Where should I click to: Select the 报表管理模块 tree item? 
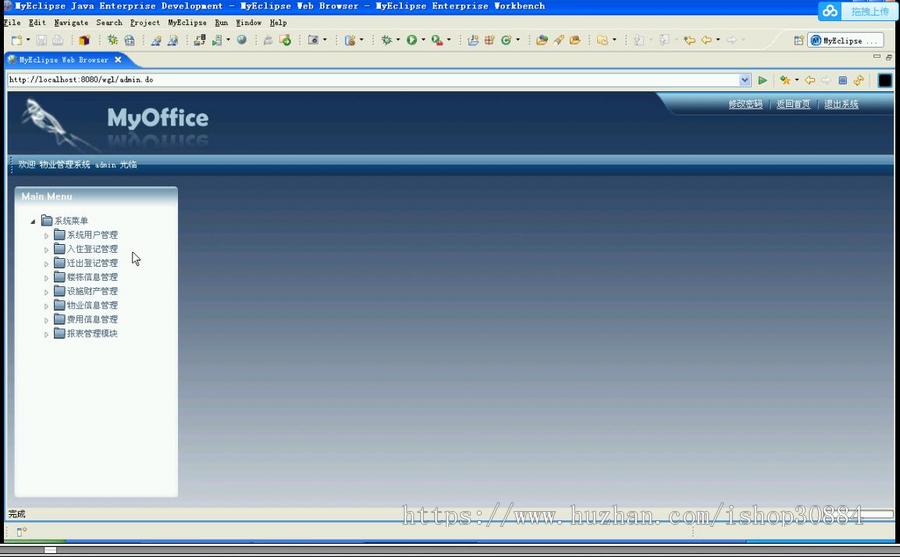[x=92, y=333]
